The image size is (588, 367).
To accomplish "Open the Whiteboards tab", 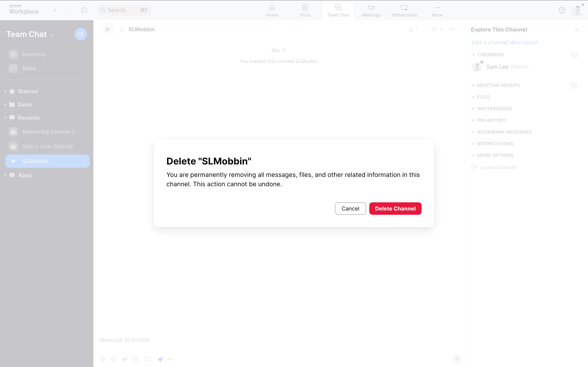I will click(404, 11).
